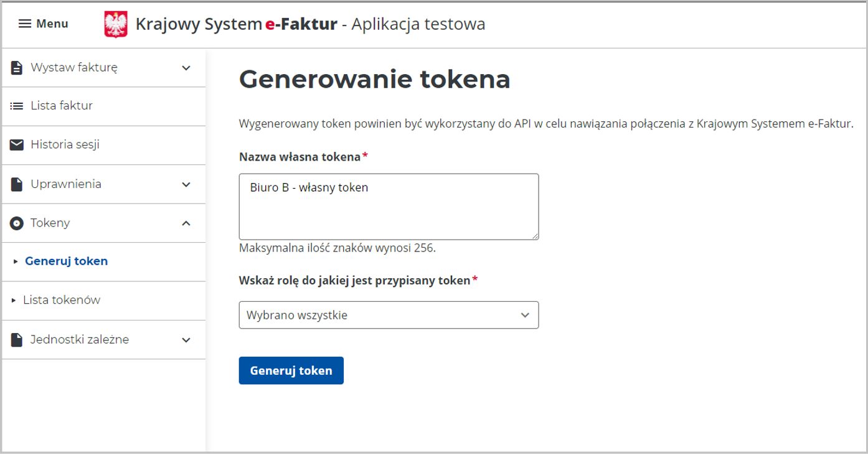This screenshot has height=455, width=868.
Task: Click the Jednostki zależne file icon
Action: 17,340
